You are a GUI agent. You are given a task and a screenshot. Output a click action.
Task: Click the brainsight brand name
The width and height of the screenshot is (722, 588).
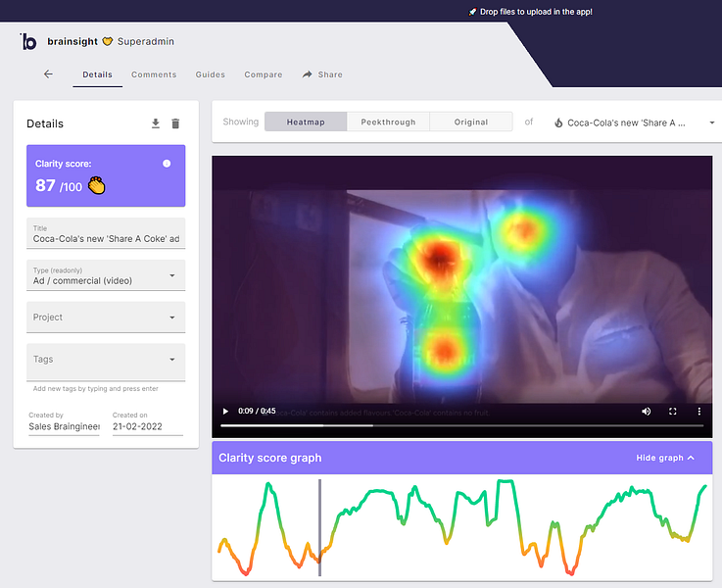[72, 41]
